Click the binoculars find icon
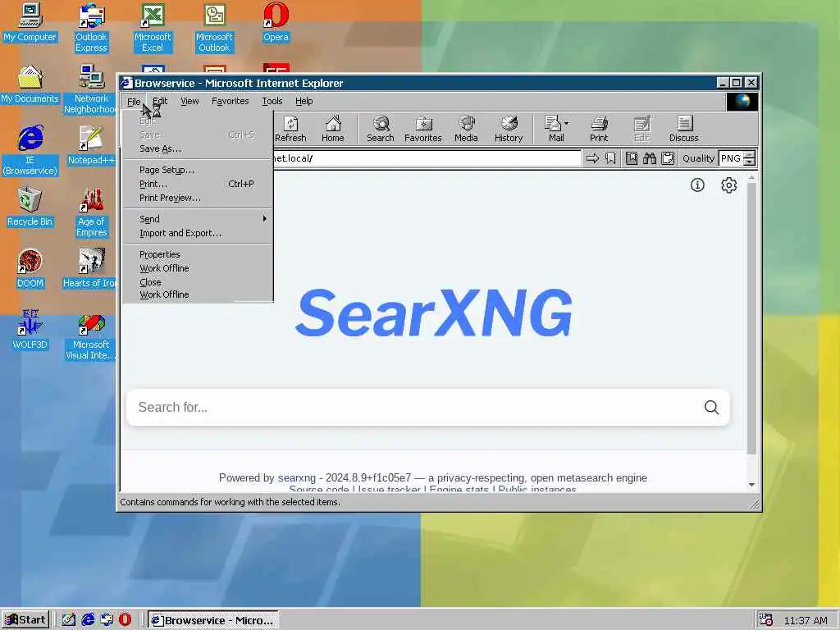Image resolution: width=840 pixels, height=630 pixels. [650, 158]
